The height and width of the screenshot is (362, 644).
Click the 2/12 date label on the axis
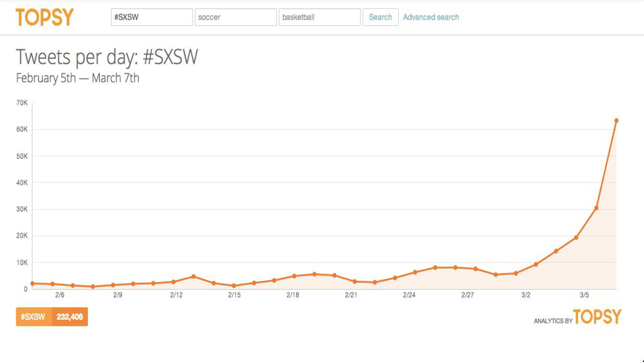pos(176,295)
